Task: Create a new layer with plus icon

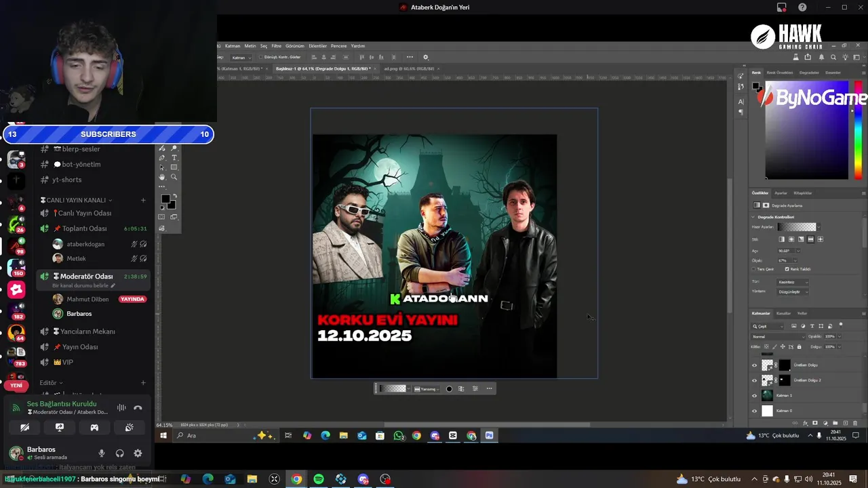Action: click(x=845, y=423)
